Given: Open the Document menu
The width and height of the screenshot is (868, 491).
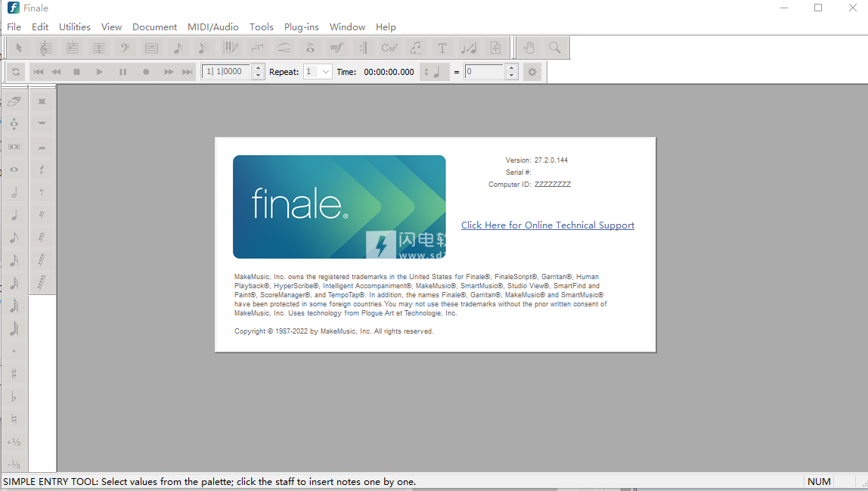Looking at the screenshot, I should pyautogui.click(x=154, y=26).
